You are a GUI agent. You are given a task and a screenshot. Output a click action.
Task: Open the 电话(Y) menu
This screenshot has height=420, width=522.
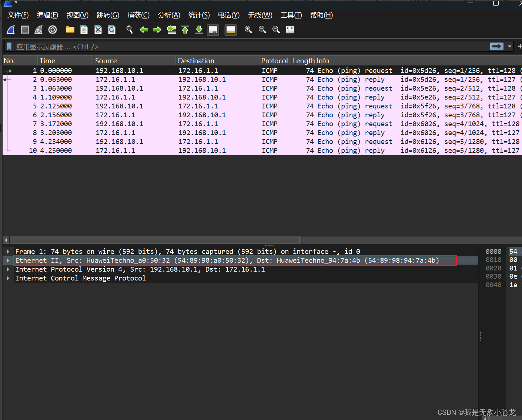[x=228, y=15]
